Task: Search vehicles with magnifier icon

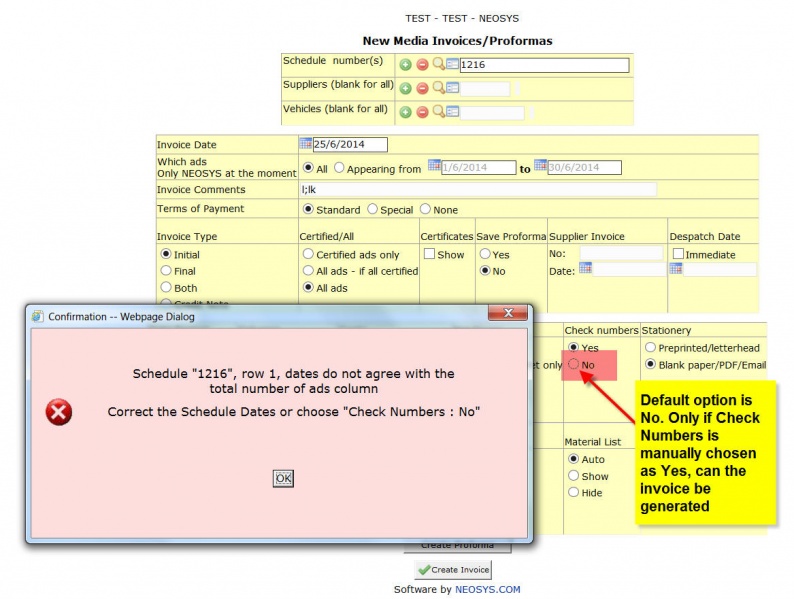Action: [x=439, y=111]
